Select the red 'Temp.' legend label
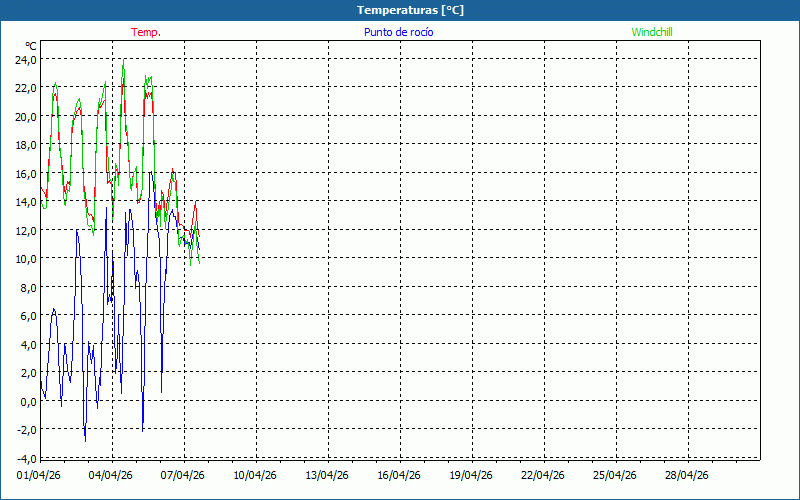This screenshot has width=800, height=500. tap(146, 32)
